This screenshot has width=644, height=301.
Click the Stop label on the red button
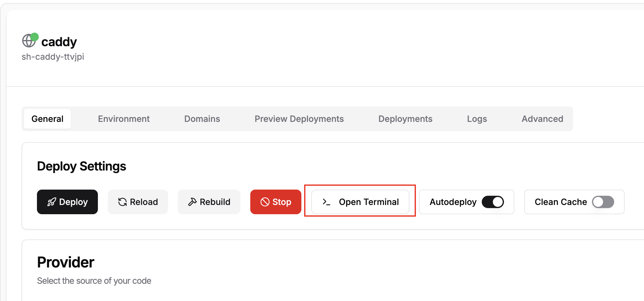coord(282,202)
